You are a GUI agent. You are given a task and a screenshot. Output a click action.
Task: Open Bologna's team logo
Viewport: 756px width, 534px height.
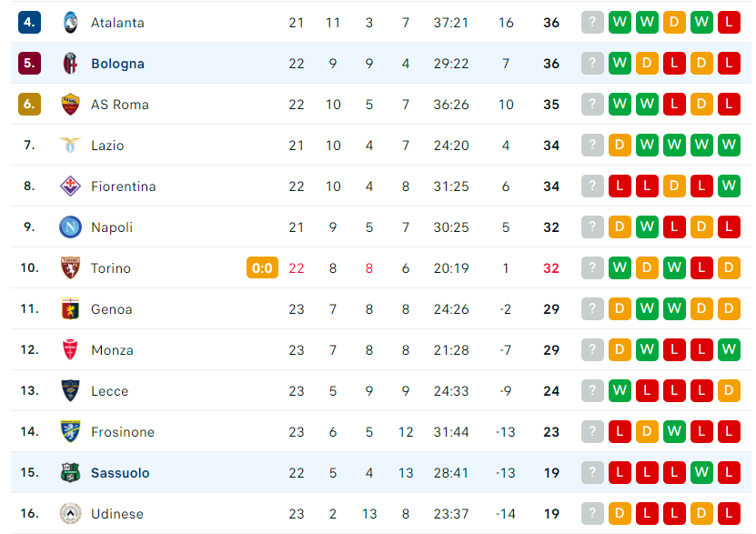[70, 64]
